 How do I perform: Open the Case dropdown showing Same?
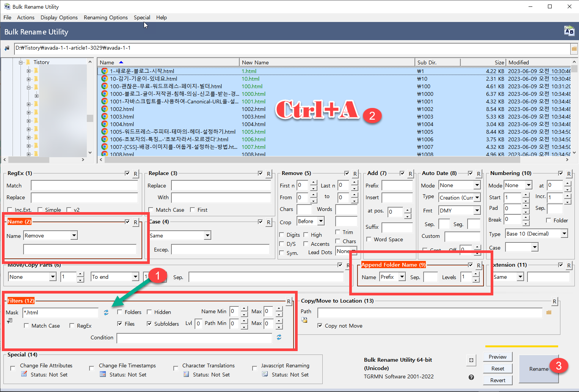[x=207, y=236]
